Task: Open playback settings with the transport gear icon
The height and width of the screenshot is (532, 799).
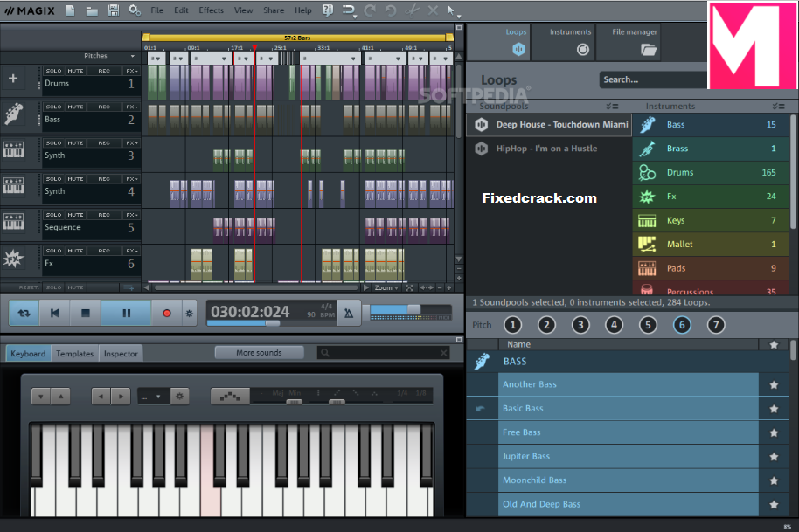Action: coord(189,313)
